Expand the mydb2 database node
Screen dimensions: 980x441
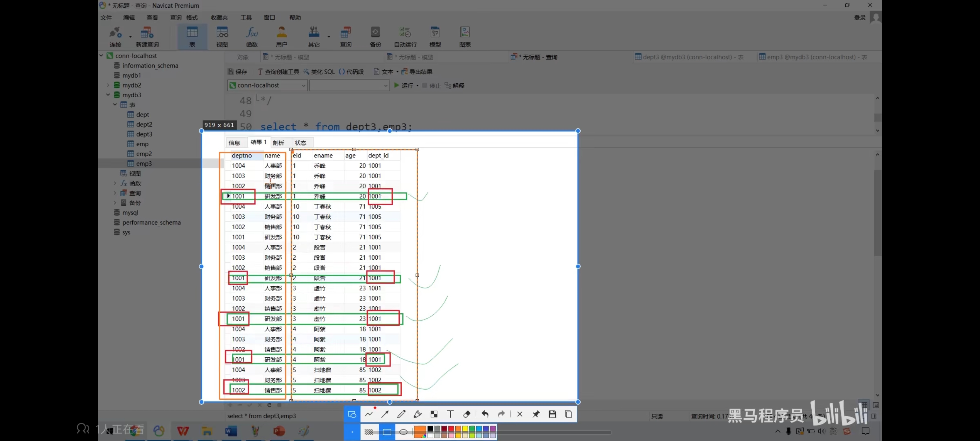click(108, 85)
